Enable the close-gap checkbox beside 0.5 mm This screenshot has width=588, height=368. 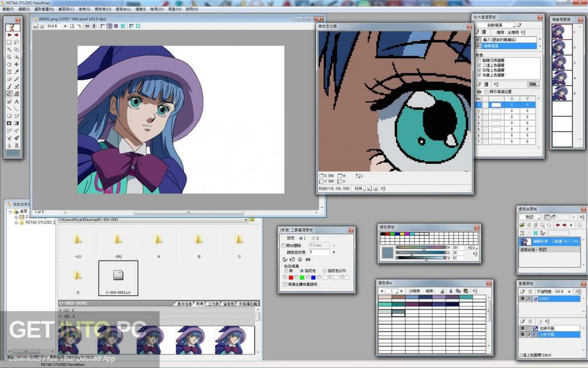click(283, 245)
